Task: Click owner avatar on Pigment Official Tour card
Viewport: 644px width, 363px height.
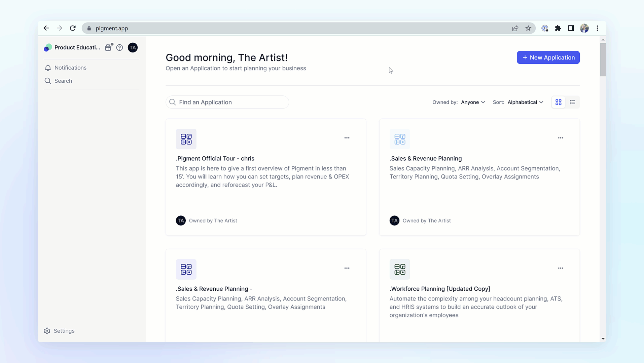Action: point(181,220)
